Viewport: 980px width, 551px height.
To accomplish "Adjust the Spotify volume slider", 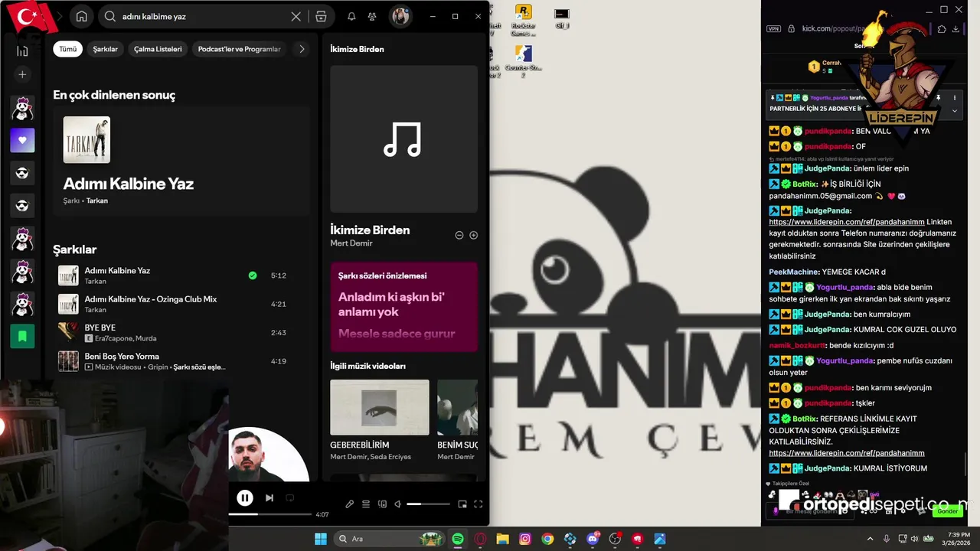I will point(428,504).
